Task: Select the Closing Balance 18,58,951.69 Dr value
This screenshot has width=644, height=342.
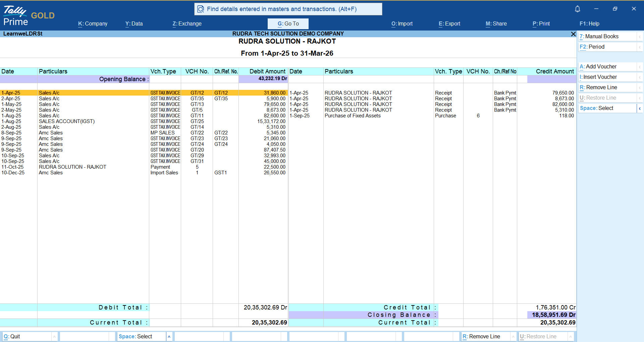Action: pyautogui.click(x=553, y=315)
